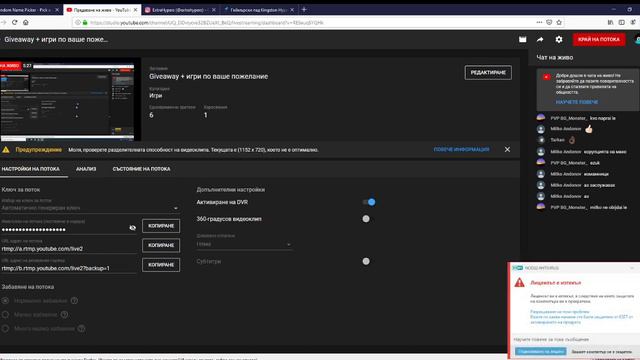Click Tarkan's avatar in live chat

pyautogui.click(x=541, y=140)
